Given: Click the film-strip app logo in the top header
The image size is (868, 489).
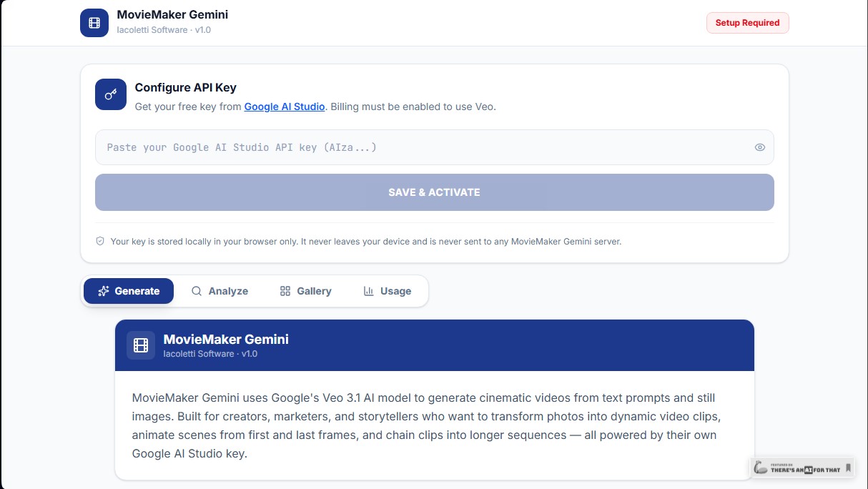Looking at the screenshot, I should click(94, 23).
